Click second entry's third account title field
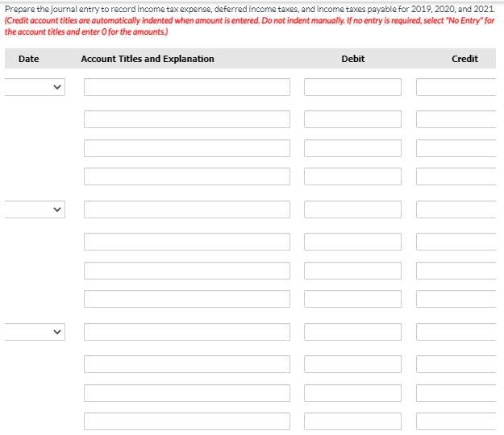 click(187, 271)
